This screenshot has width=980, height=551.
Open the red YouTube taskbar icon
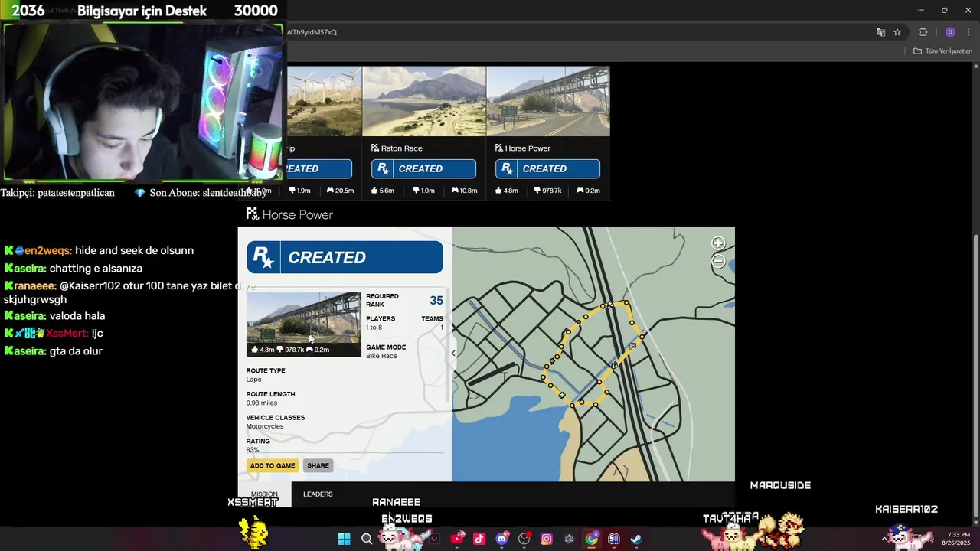pyautogui.click(x=457, y=539)
